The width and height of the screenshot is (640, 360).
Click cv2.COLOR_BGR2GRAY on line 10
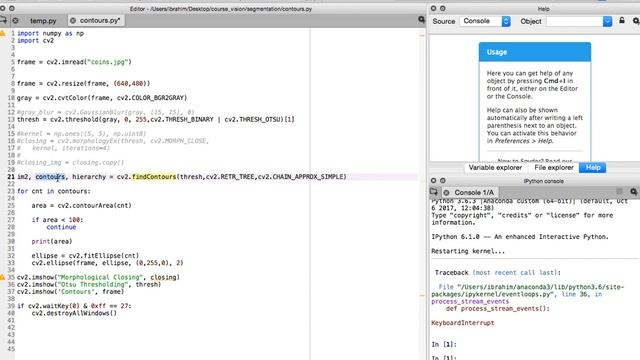pos(150,98)
